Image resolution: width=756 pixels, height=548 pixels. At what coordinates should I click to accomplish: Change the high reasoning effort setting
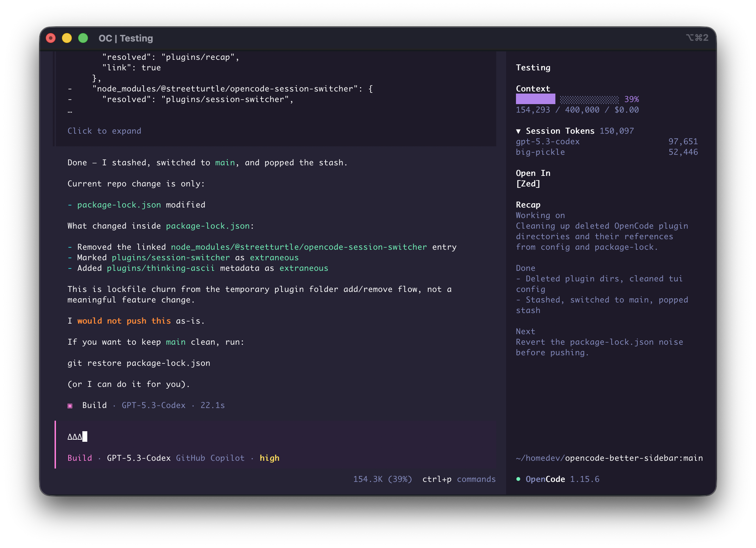(x=270, y=458)
